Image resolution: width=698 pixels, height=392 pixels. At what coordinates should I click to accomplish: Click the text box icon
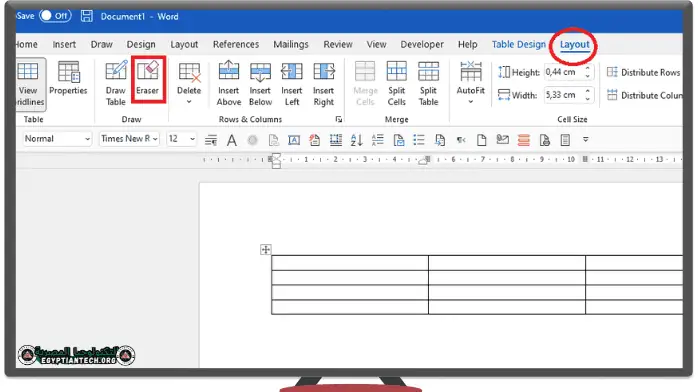pyautogui.click(x=294, y=140)
